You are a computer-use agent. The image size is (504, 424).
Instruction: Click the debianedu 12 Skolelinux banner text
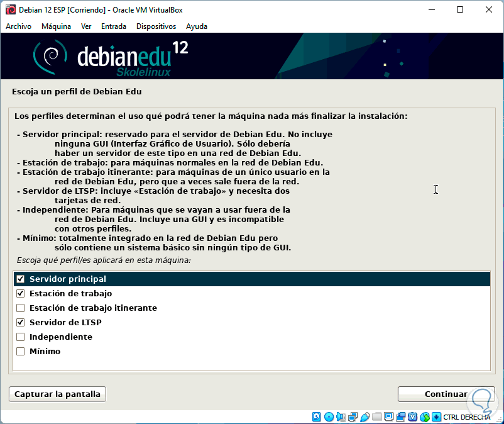pyautogui.click(x=133, y=59)
